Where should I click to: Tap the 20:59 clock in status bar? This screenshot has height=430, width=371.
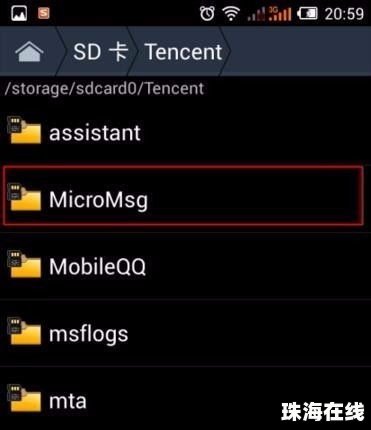tap(344, 14)
